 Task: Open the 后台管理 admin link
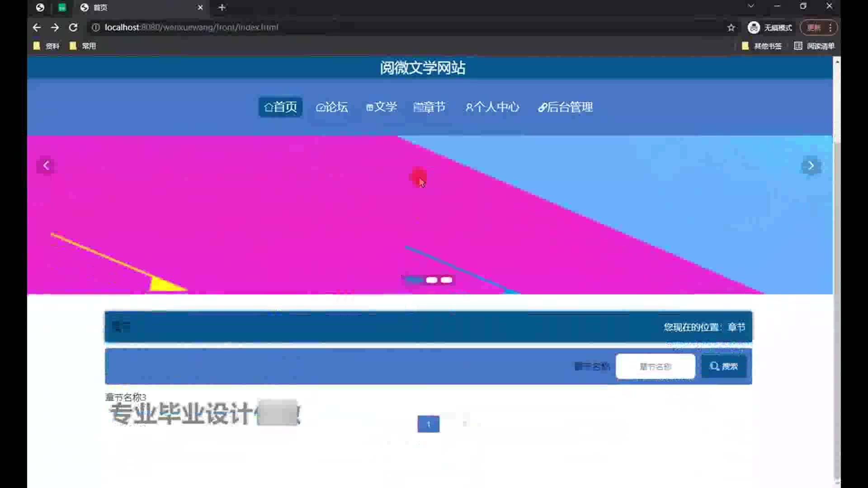pyautogui.click(x=565, y=107)
